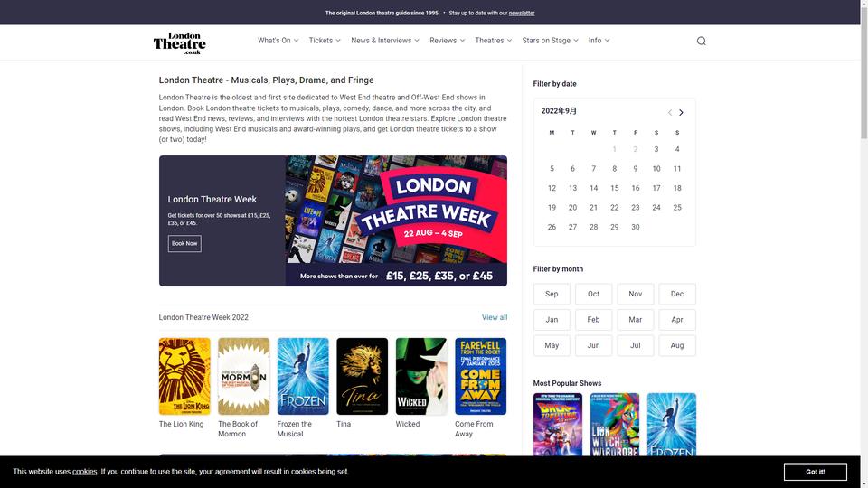Screen dimensions: 868x488
Task: Click the London Theatre logo
Action: (x=179, y=42)
